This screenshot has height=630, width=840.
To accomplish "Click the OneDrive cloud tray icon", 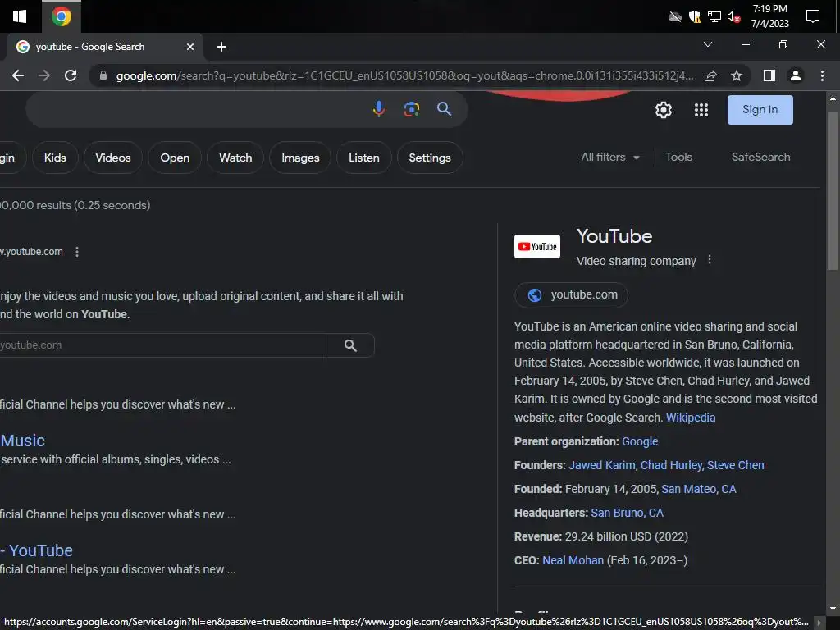I will coord(675,17).
